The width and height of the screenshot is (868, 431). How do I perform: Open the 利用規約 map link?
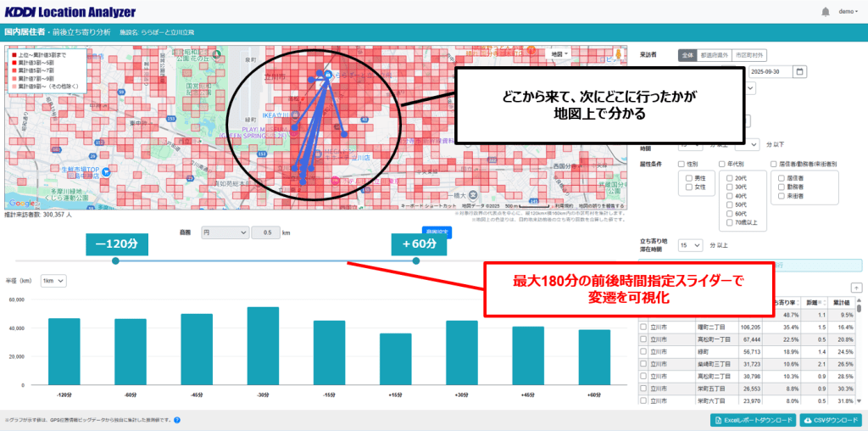563,206
